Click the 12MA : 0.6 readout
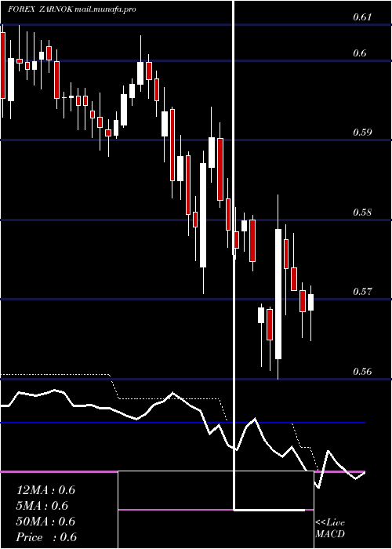392x549 pixels. coord(45,490)
